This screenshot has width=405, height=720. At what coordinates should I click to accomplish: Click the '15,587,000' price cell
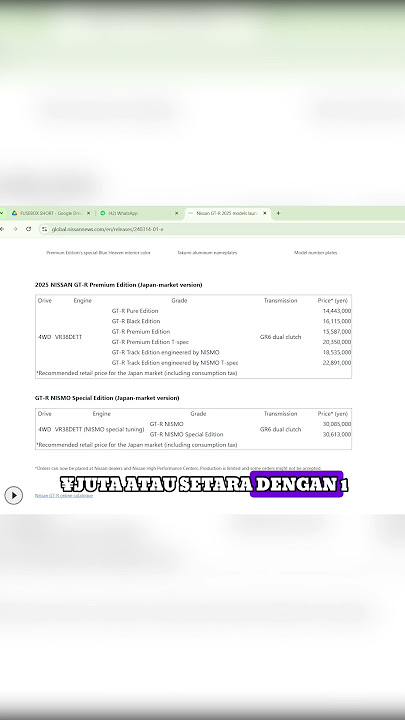337,332
